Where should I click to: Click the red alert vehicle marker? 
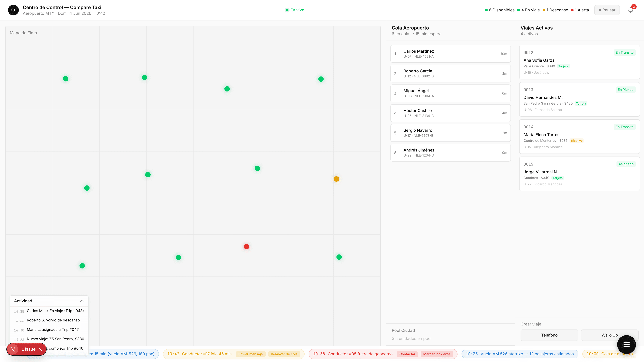[x=246, y=247]
